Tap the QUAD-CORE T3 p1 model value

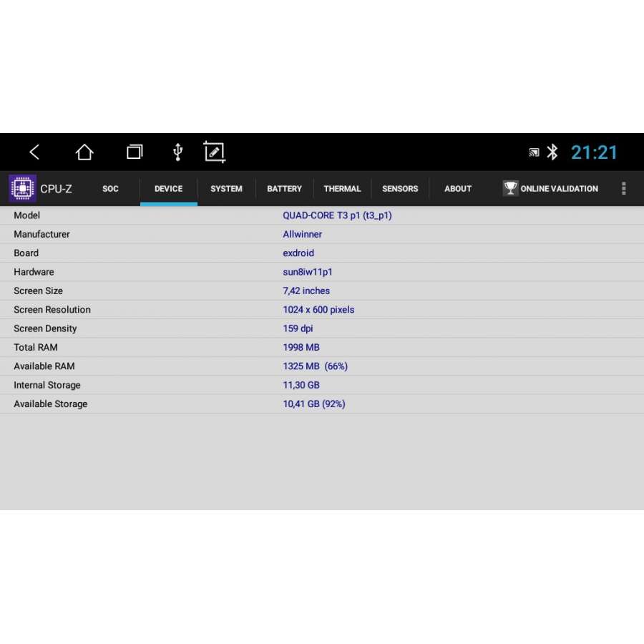337,215
